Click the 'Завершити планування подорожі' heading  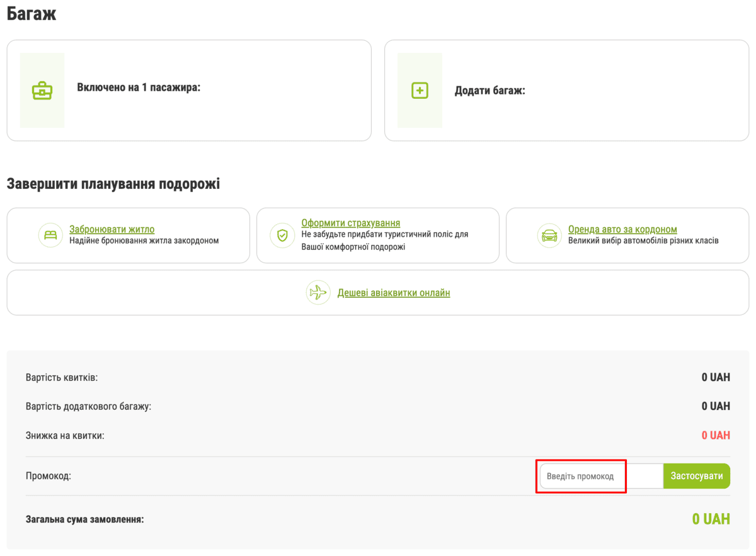coord(113,184)
